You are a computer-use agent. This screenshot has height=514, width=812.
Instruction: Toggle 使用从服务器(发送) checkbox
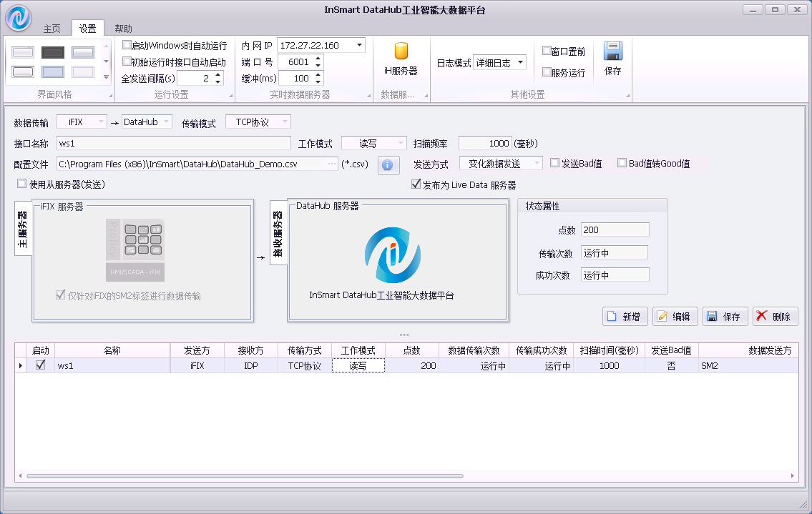21,183
